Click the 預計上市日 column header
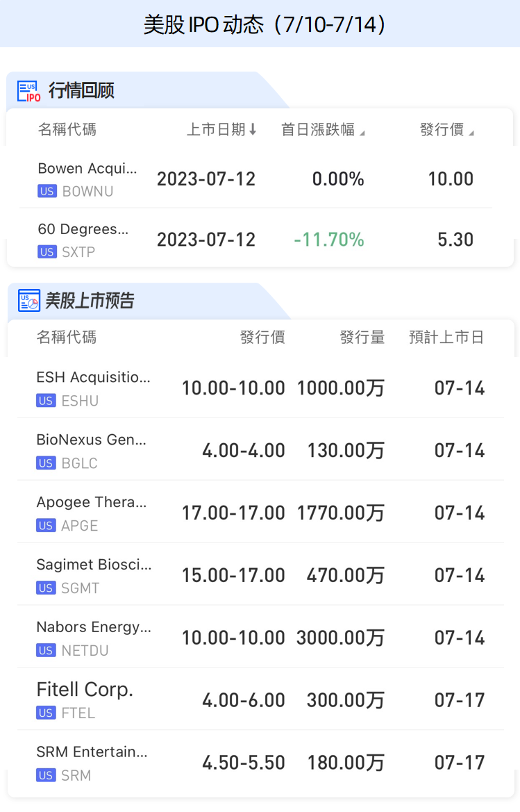 (x=446, y=338)
